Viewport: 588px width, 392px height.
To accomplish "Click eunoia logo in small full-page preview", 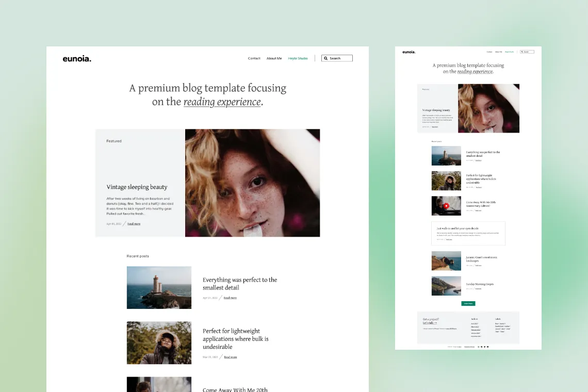I will pos(409,52).
